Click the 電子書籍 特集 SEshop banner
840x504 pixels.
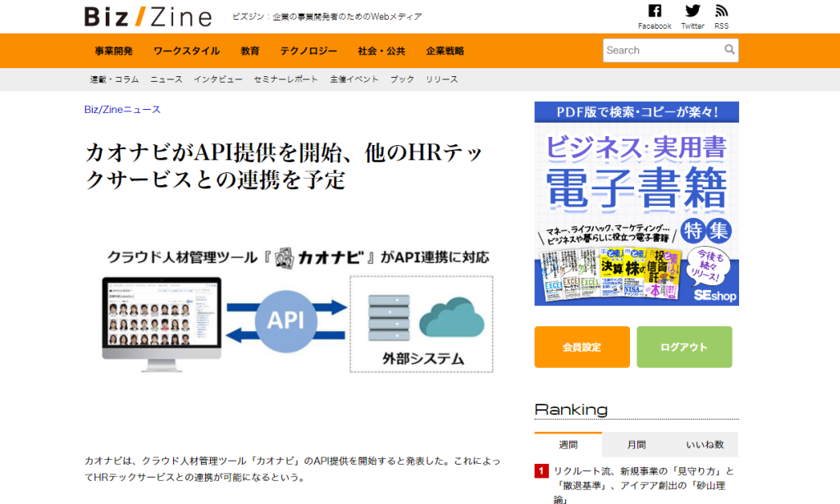[x=637, y=204]
